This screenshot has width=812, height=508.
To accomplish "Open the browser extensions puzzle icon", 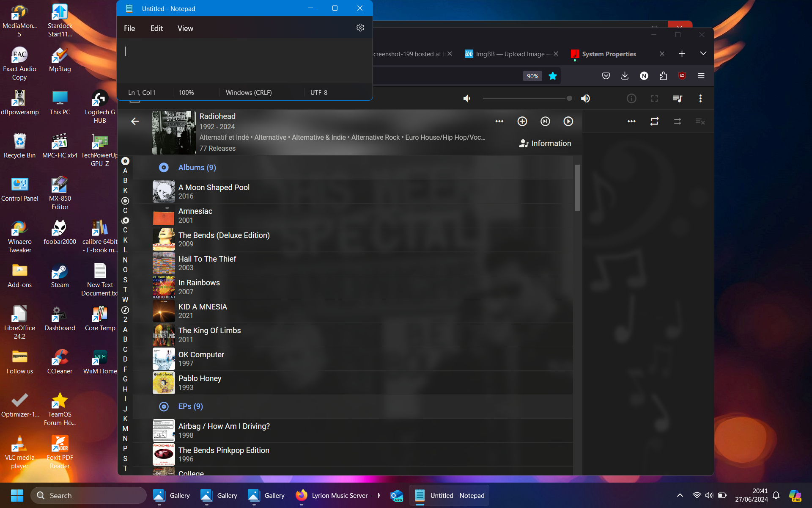I will [663, 76].
